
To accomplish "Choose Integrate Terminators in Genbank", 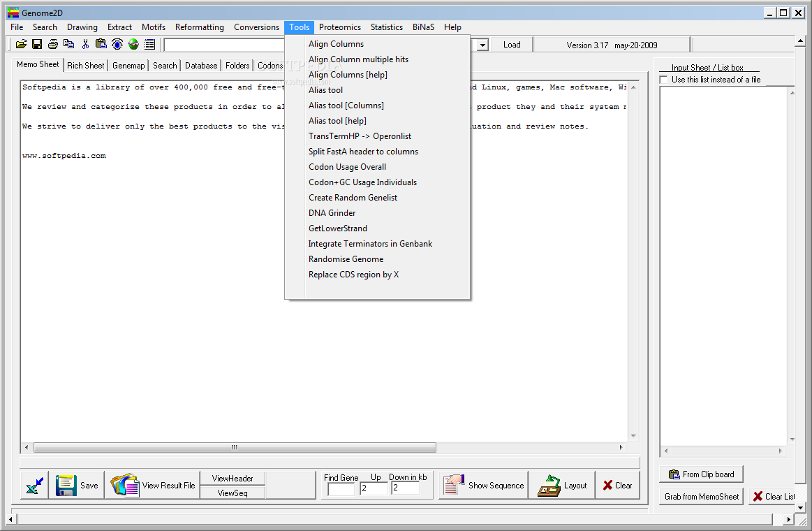I will coord(378,244).
